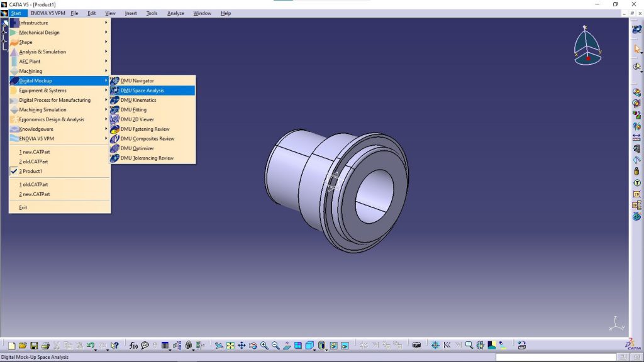Save the product with the floppy icon
644x362 pixels.
coord(34,346)
